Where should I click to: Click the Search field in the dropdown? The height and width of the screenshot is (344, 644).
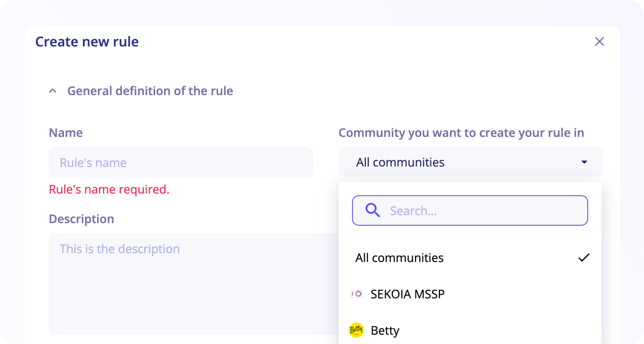[470, 211]
